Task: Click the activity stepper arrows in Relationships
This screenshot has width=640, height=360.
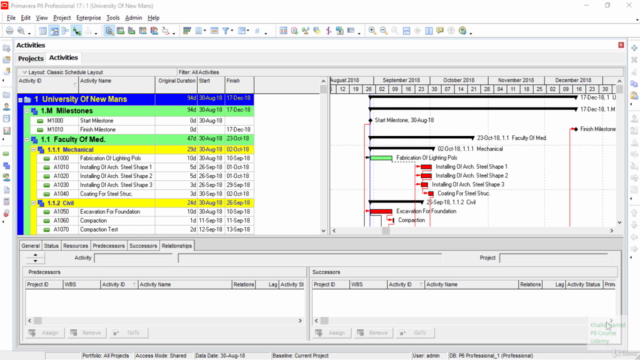Action: [35, 258]
